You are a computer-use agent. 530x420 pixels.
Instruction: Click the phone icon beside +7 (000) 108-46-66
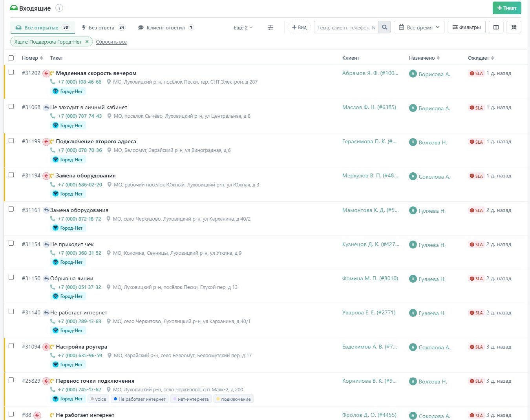pos(53,82)
